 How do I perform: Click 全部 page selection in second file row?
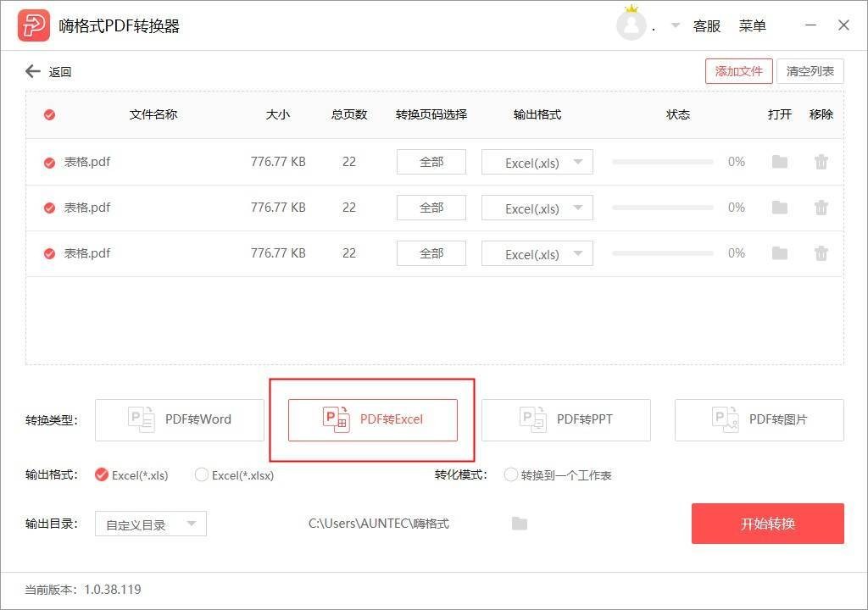(431, 208)
